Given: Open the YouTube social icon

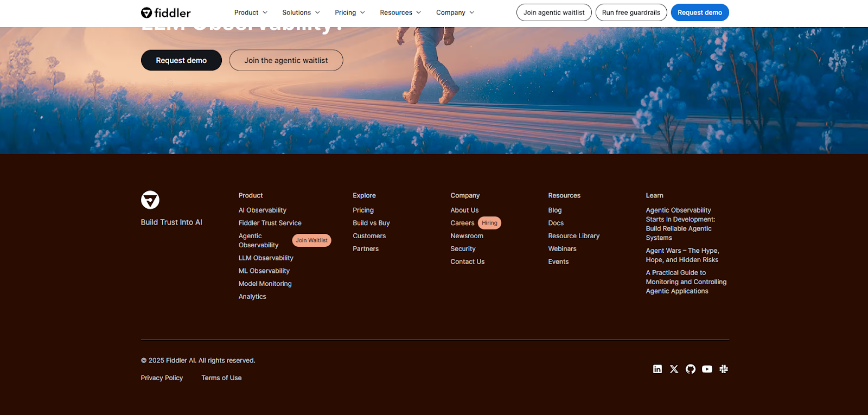Looking at the screenshot, I should [x=707, y=369].
